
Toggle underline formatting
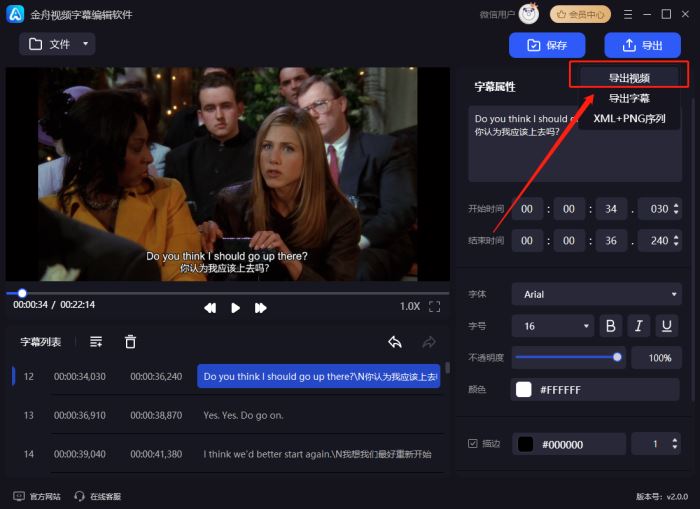tap(667, 326)
